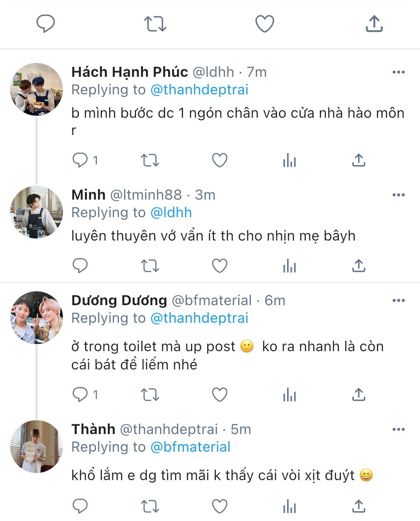This screenshot has width=420, height=521.
Task: Retweet the main tweet at top
Action: 155,24
